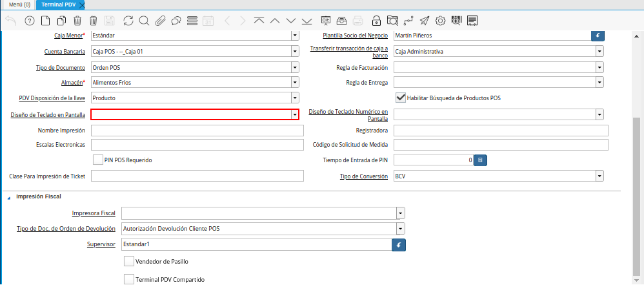
Task: Open the Impresora Fiscal dropdown
Action: click(x=401, y=213)
